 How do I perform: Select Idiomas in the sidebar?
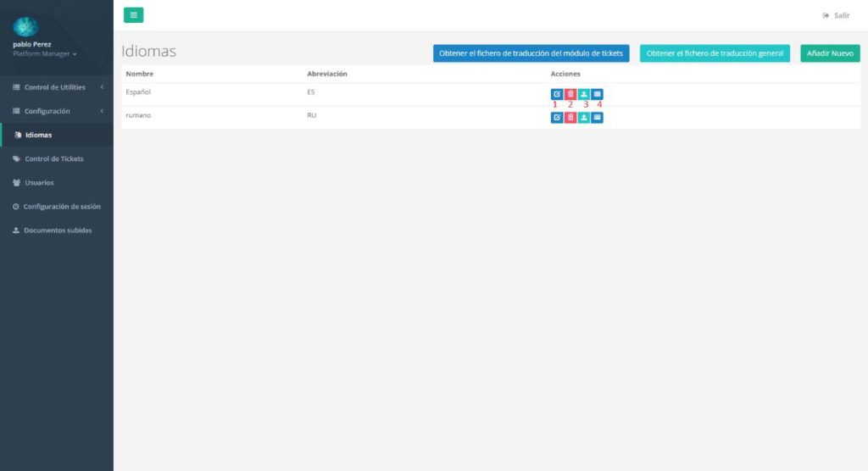pos(57,135)
